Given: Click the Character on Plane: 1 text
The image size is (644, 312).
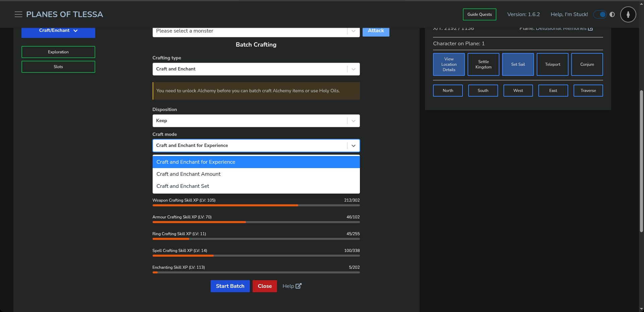Looking at the screenshot, I should click(459, 44).
